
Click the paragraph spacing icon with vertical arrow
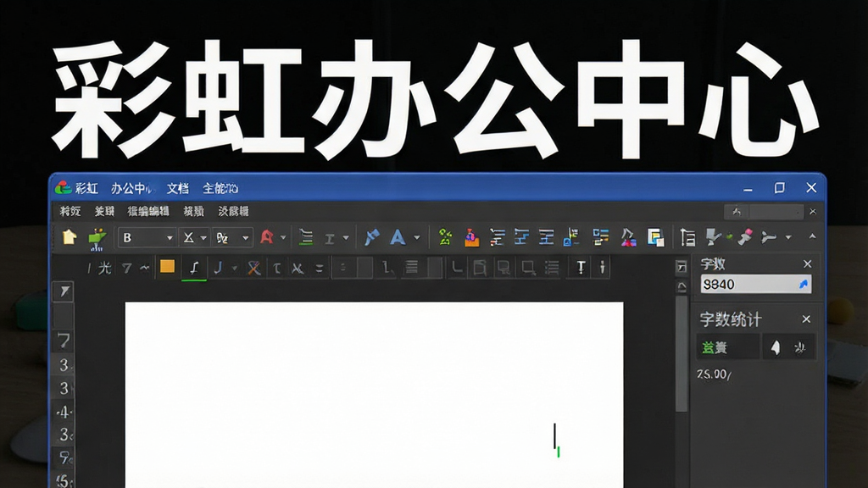coord(687,237)
